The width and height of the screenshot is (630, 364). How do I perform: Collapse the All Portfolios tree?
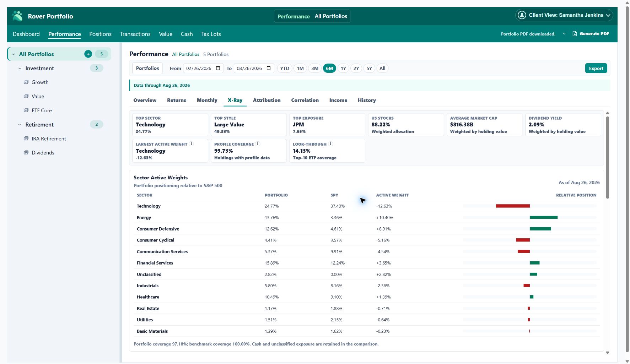coord(14,54)
